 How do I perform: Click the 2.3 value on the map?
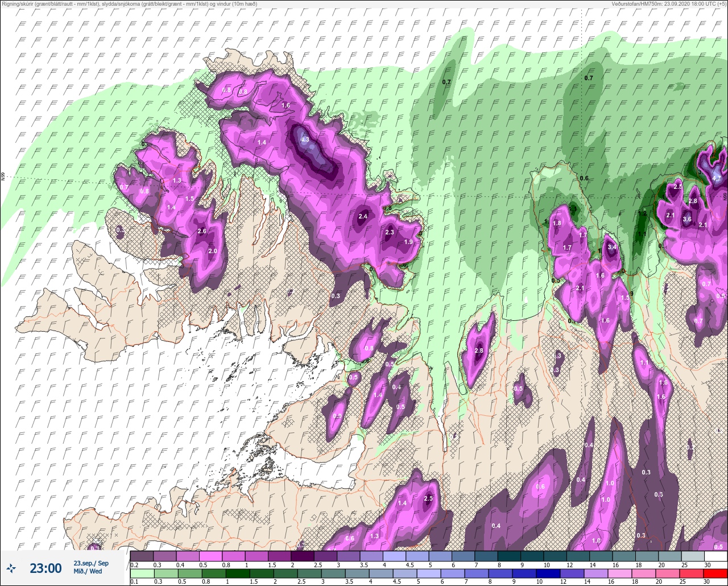point(390,232)
